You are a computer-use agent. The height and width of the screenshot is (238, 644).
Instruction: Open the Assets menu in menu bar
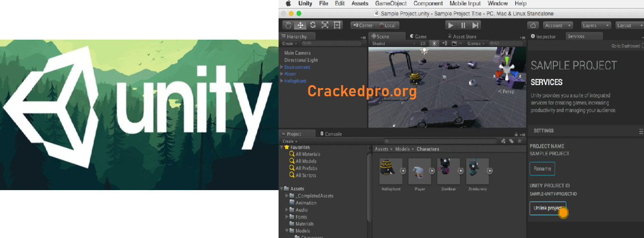[x=360, y=3]
